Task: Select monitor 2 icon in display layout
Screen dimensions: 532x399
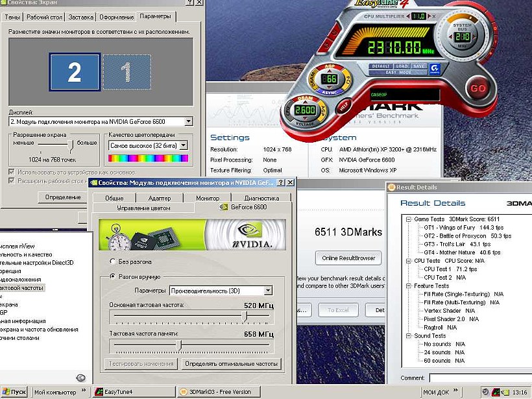Action: [74, 71]
